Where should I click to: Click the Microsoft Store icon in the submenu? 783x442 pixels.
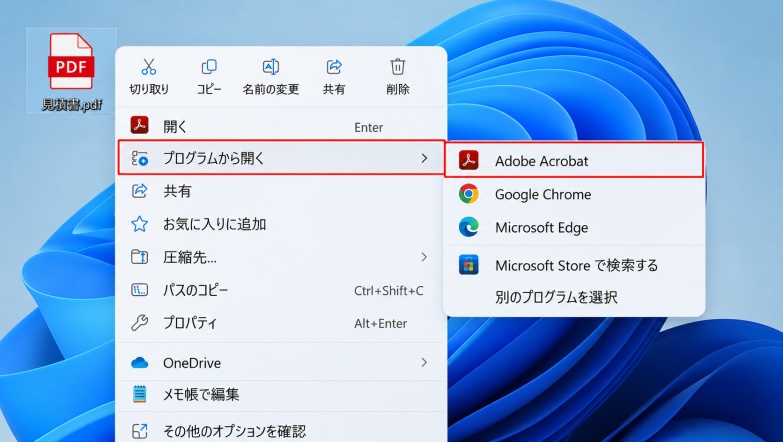click(468, 265)
